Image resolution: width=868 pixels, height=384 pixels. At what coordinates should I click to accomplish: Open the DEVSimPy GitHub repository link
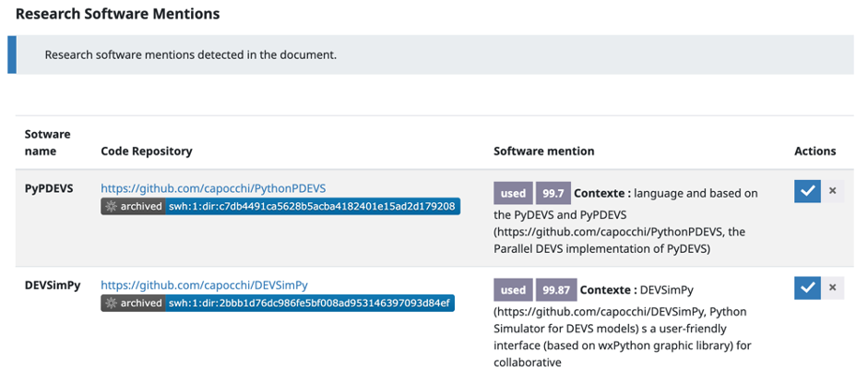[204, 285]
